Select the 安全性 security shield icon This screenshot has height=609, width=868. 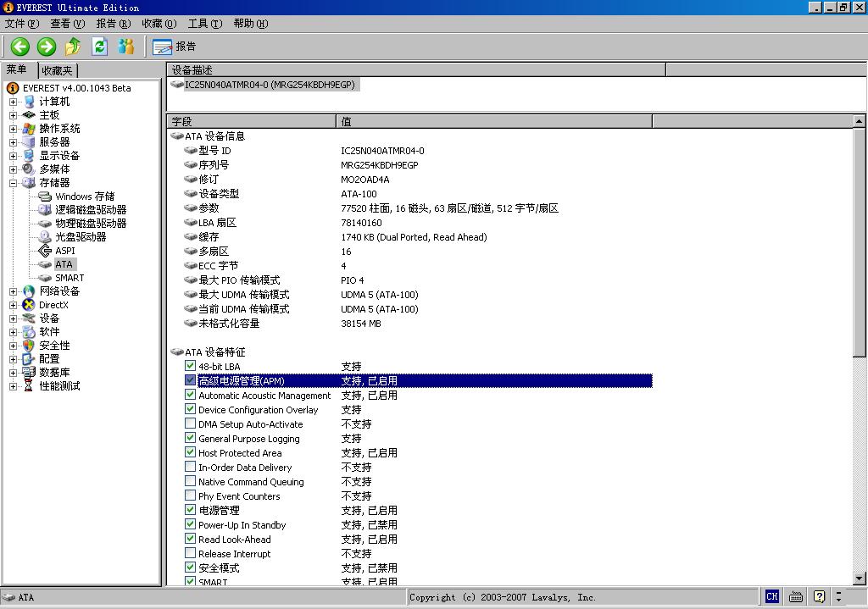click(x=30, y=346)
